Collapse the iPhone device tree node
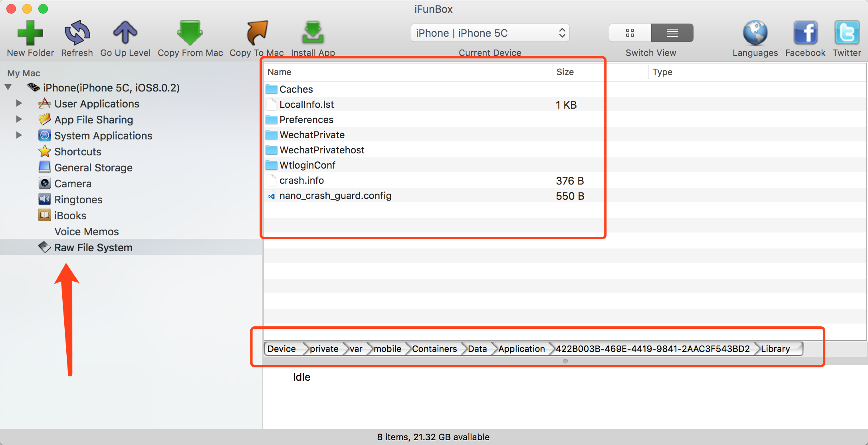The image size is (868, 445). pyautogui.click(x=8, y=87)
